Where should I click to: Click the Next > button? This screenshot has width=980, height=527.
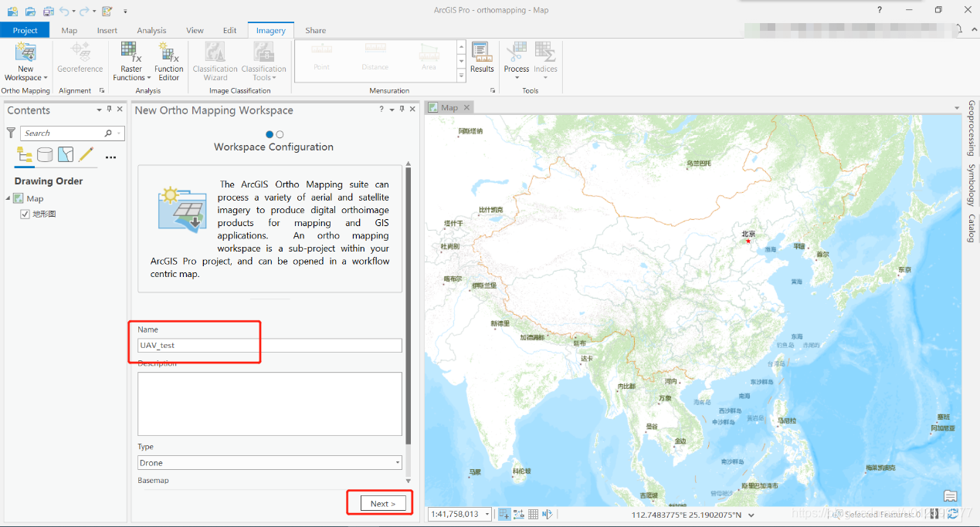click(x=383, y=503)
